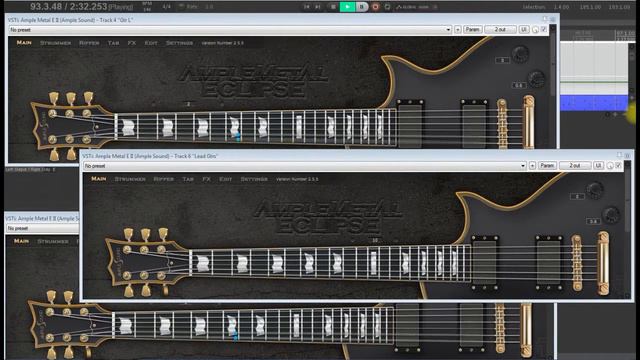Click the wet/dry mix knob in Lead Gtr toolbar
Image resolution: width=640 pixels, height=360 pixels.
point(610,166)
